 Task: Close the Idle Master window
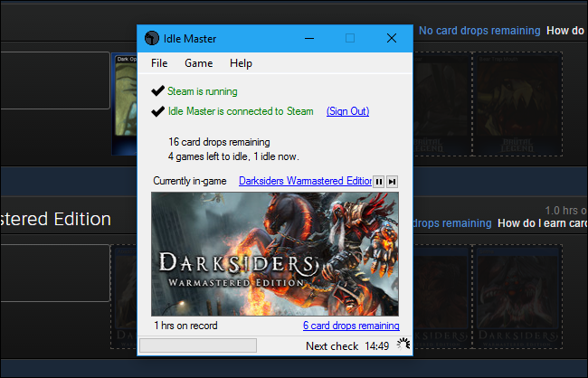[x=392, y=38]
